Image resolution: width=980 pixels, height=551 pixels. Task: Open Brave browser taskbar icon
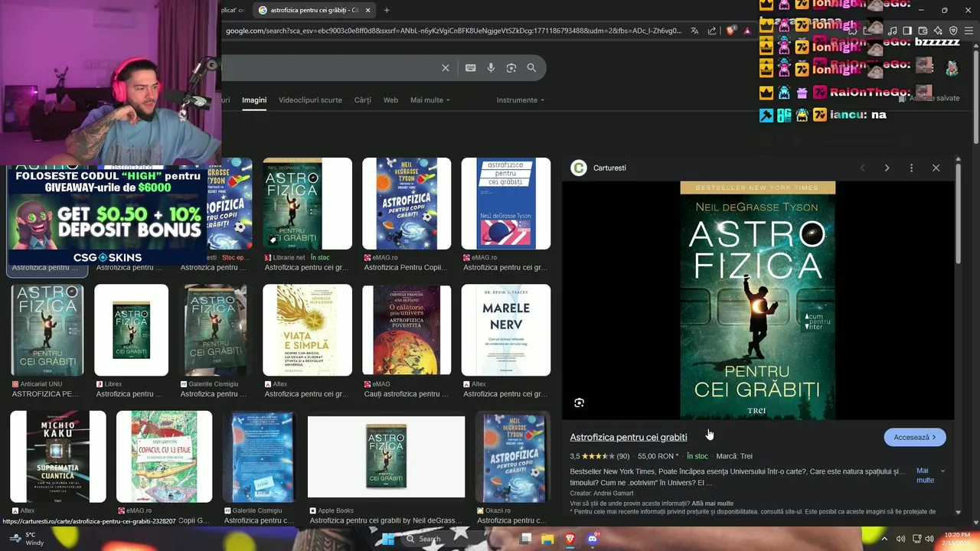tap(569, 539)
